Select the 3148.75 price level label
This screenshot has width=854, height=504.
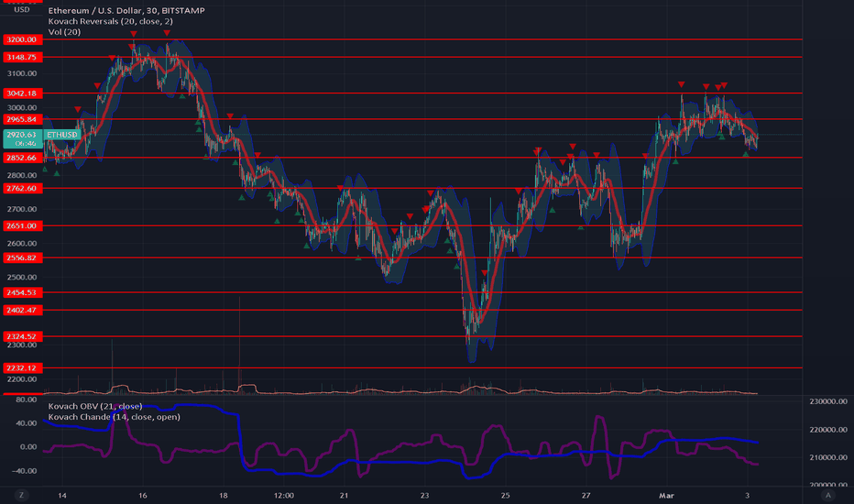[22, 57]
